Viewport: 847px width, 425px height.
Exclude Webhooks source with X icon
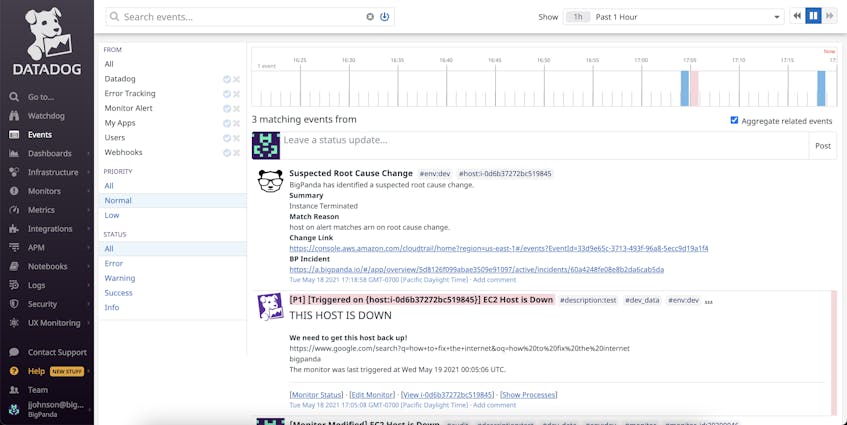pyautogui.click(x=237, y=153)
